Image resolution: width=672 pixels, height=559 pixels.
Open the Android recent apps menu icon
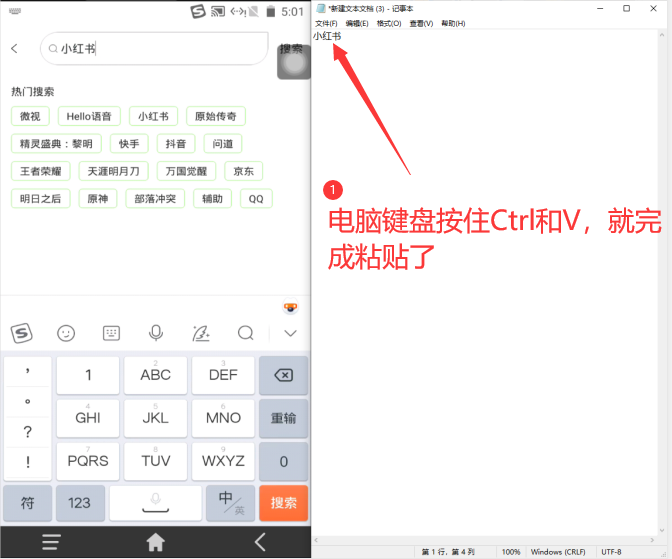(x=51, y=542)
